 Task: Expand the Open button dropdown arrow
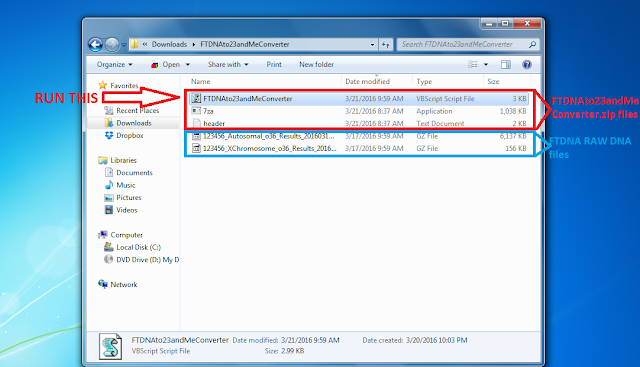tap(188, 65)
